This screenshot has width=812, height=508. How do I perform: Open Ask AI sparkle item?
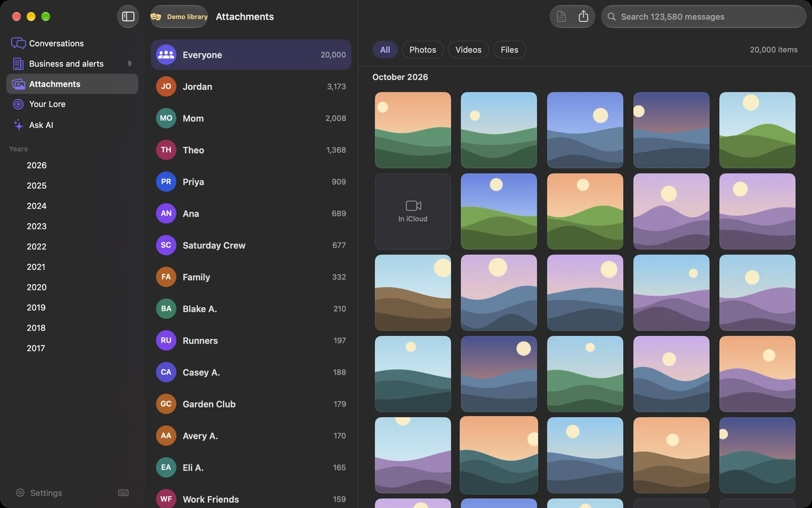[72, 125]
